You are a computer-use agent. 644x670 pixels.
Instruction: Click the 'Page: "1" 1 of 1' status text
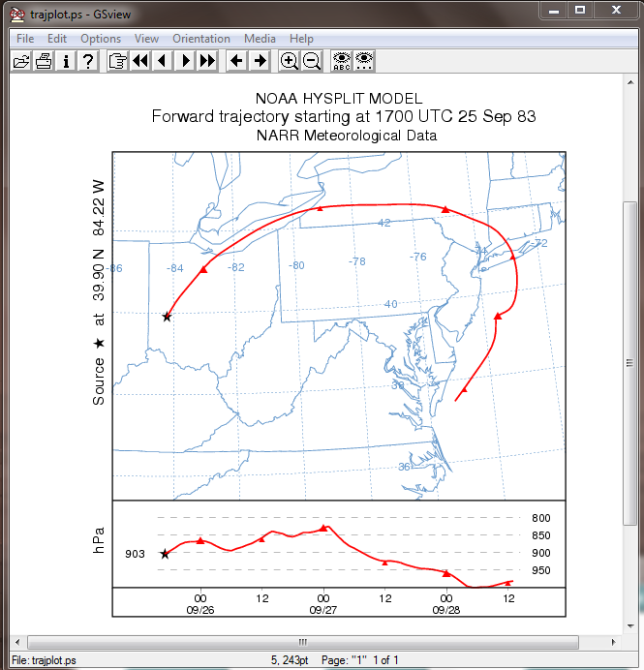[360, 660]
